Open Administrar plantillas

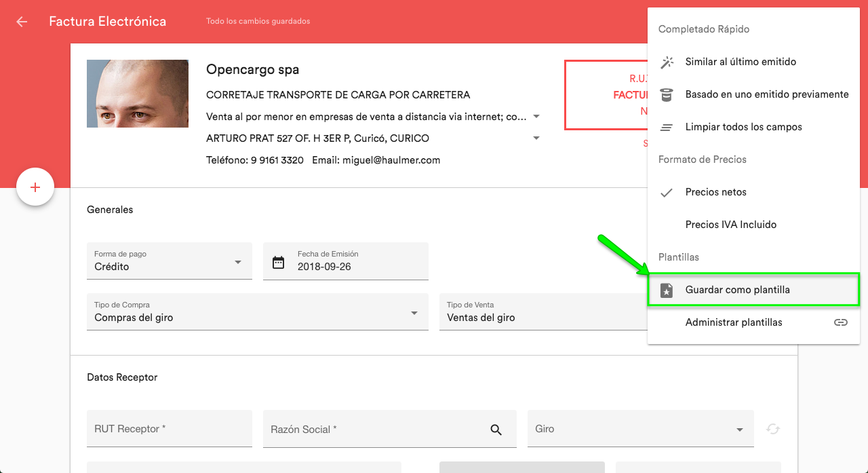(733, 322)
